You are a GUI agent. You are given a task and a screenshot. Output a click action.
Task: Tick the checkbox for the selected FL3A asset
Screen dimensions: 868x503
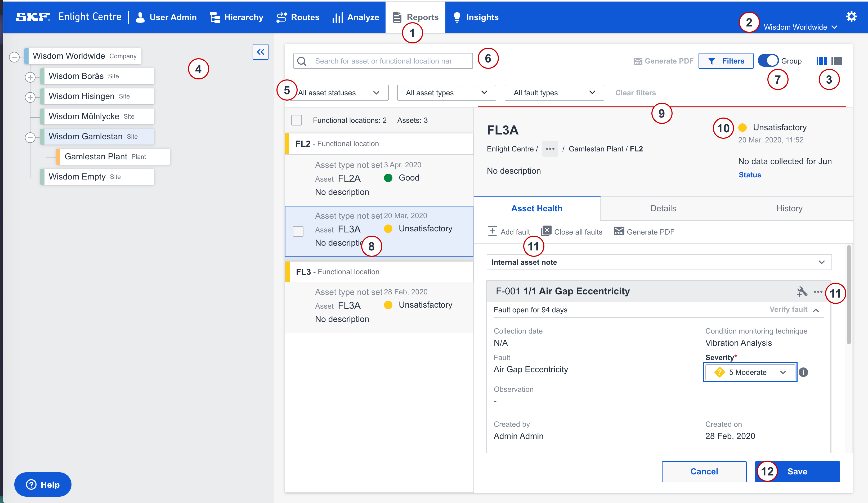click(x=298, y=231)
